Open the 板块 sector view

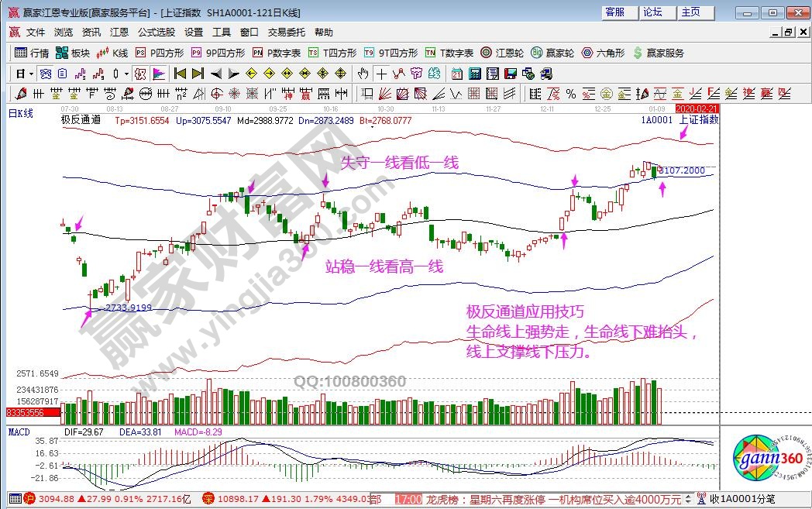click(73, 53)
